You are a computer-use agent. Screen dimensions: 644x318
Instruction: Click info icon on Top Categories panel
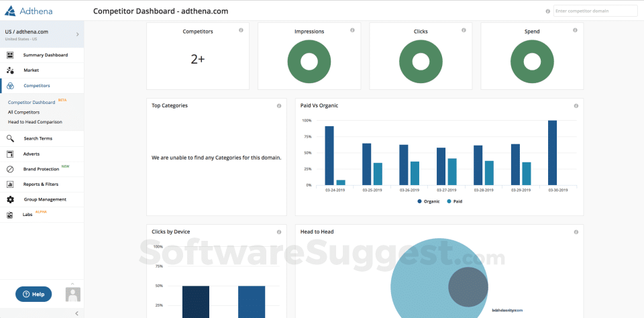[279, 106]
